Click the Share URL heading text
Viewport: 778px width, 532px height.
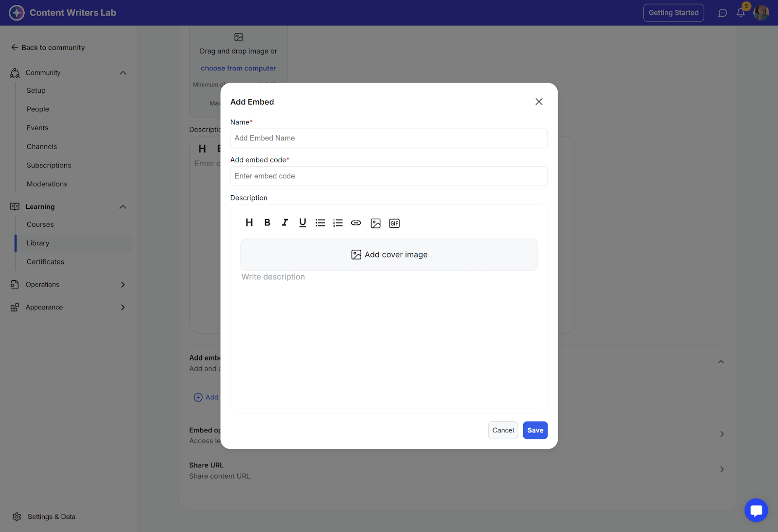206,465
